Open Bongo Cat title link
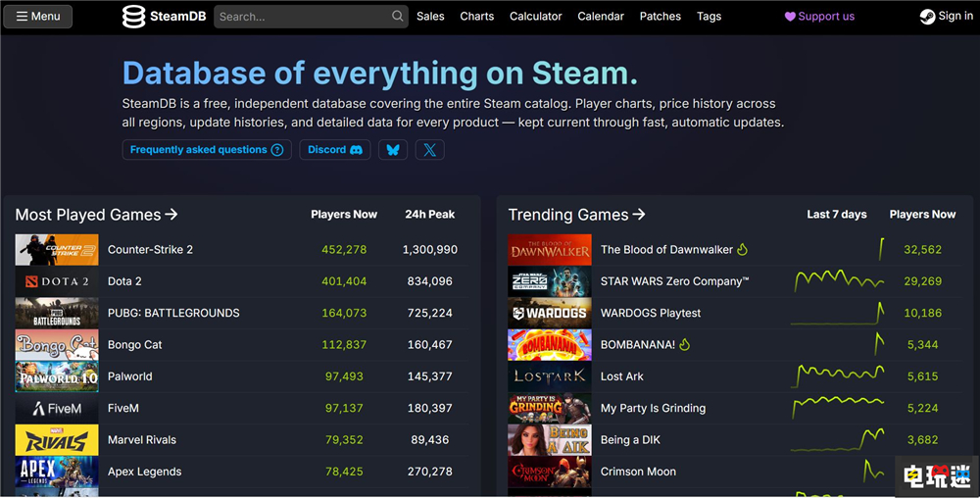 (134, 344)
